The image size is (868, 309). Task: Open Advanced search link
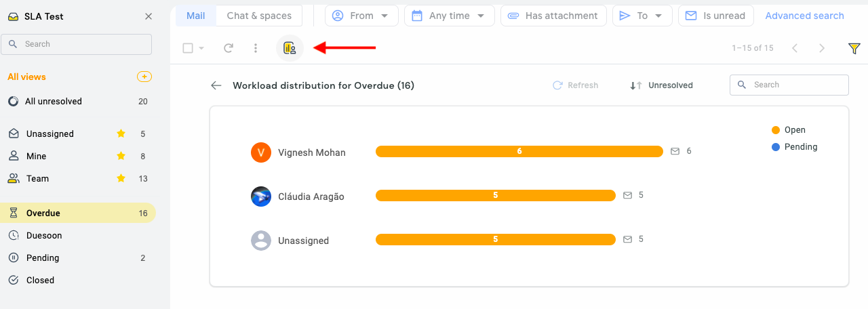point(804,16)
